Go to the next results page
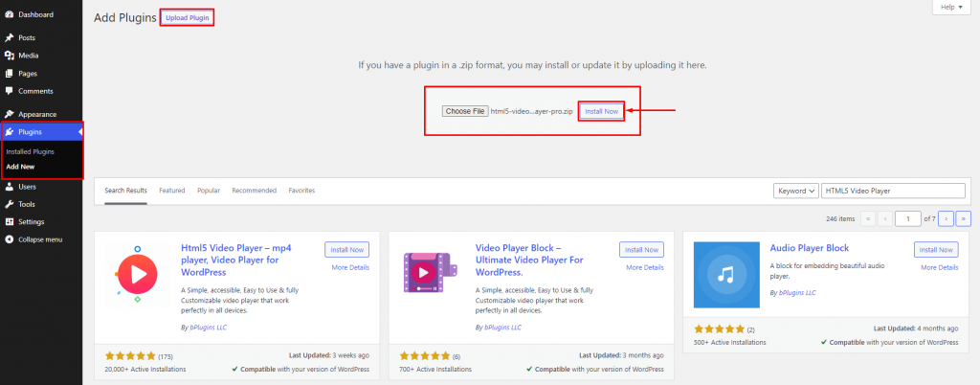The height and width of the screenshot is (385, 980). (947, 218)
